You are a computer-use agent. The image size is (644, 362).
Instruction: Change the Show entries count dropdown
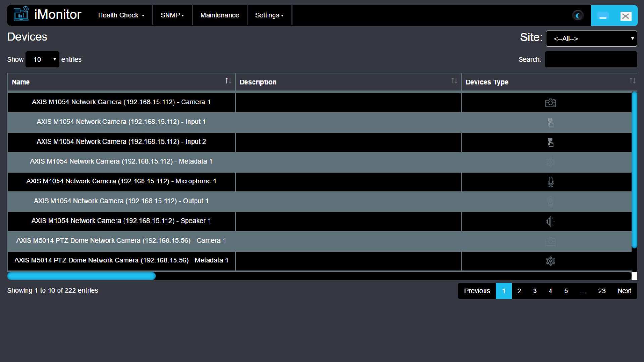(x=42, y=59)
